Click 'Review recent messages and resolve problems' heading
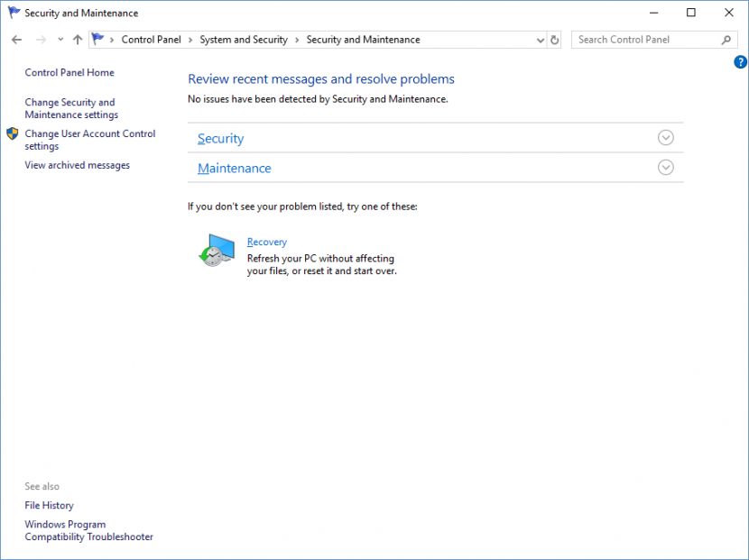The height and width of the screenshot is (560, 749). click(321, 78)
